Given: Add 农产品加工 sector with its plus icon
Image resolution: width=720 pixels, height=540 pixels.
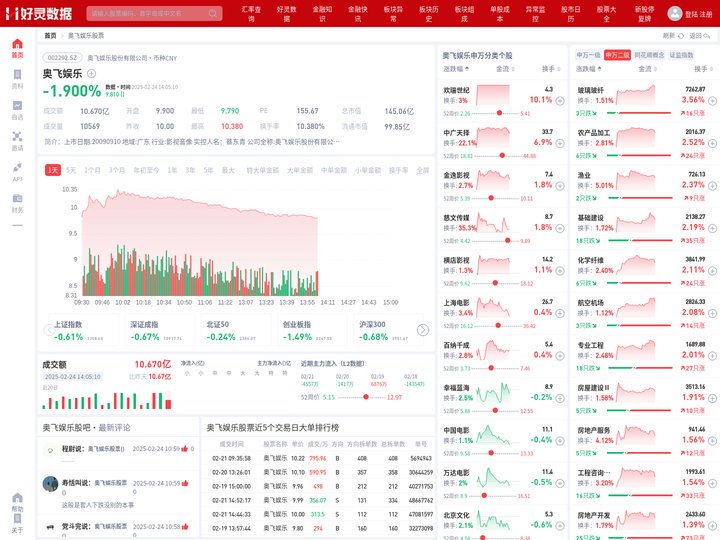Looking at the screenshot, I should [712, 143].
